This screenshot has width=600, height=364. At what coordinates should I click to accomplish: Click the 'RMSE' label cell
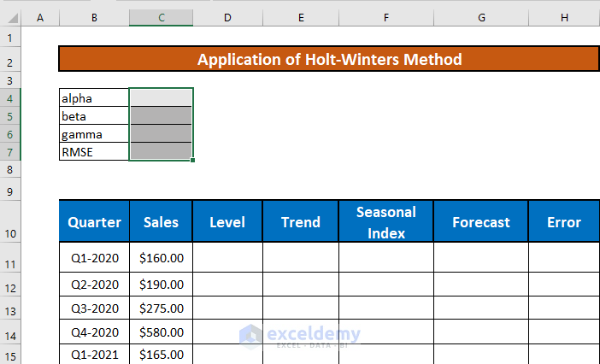pos(94,151)
